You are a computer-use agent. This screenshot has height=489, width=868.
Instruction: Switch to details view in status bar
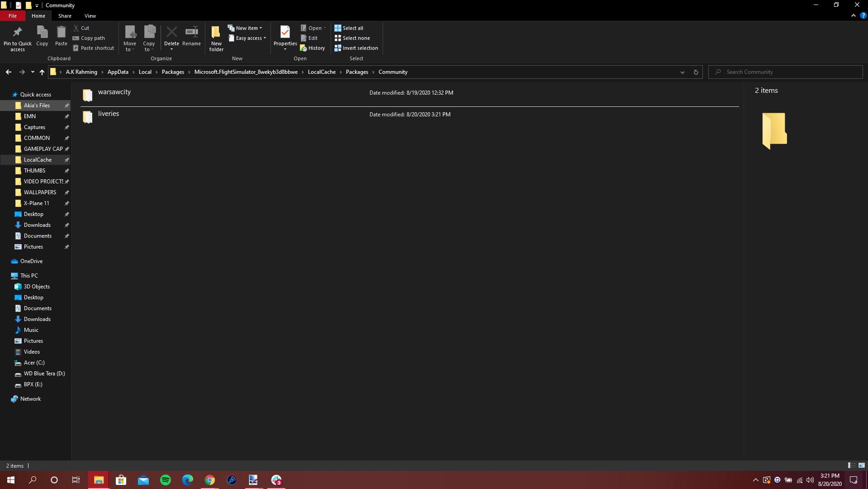(x=851, y=465)
